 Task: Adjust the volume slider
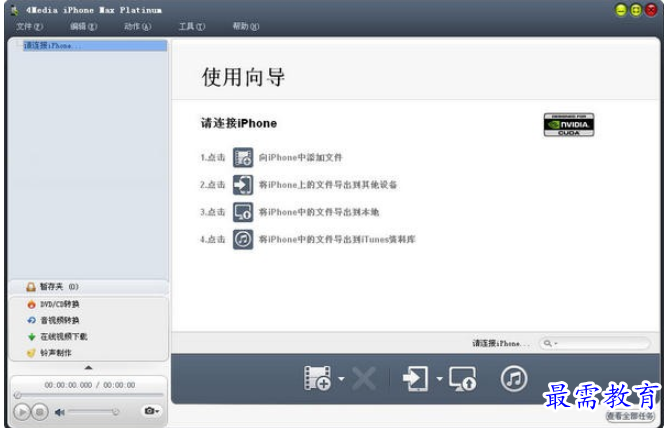click(94, 411)
